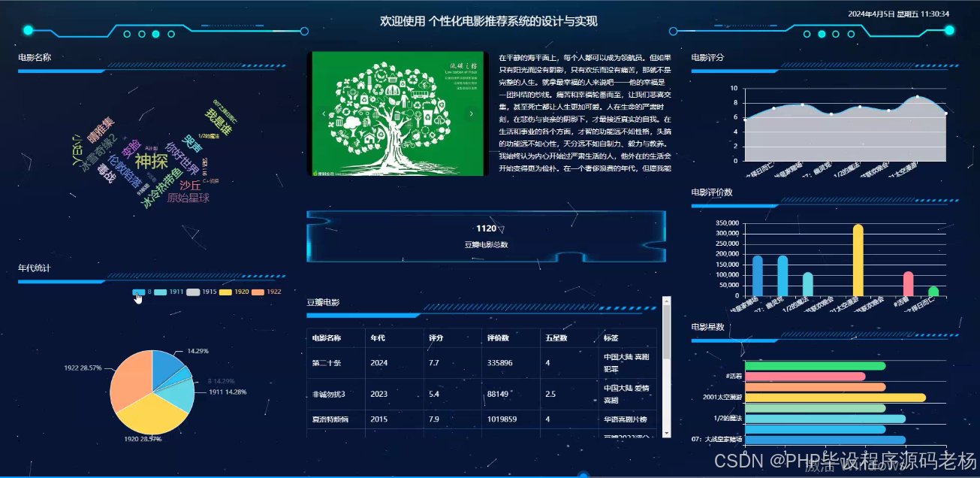Go to previous slide with carousel left arrow
The width and height of the screenshot is (980, 478).
point(324,113)
